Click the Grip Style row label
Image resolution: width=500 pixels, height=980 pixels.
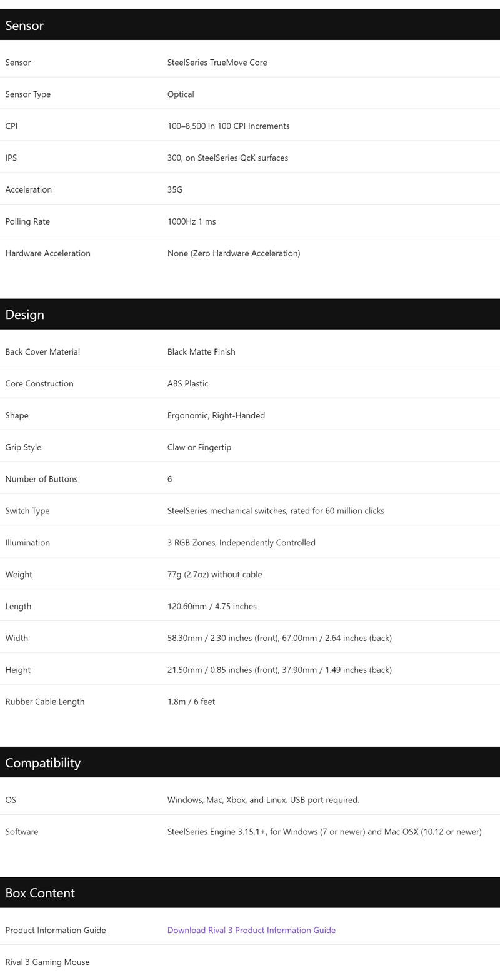[x=23, y=447]
